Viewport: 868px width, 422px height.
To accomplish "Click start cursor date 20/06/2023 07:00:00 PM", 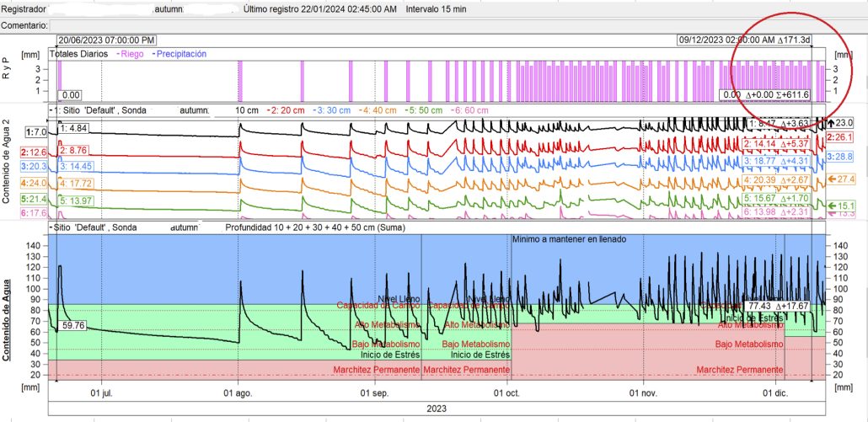I will pyautogui.click(x=106, y=40).
